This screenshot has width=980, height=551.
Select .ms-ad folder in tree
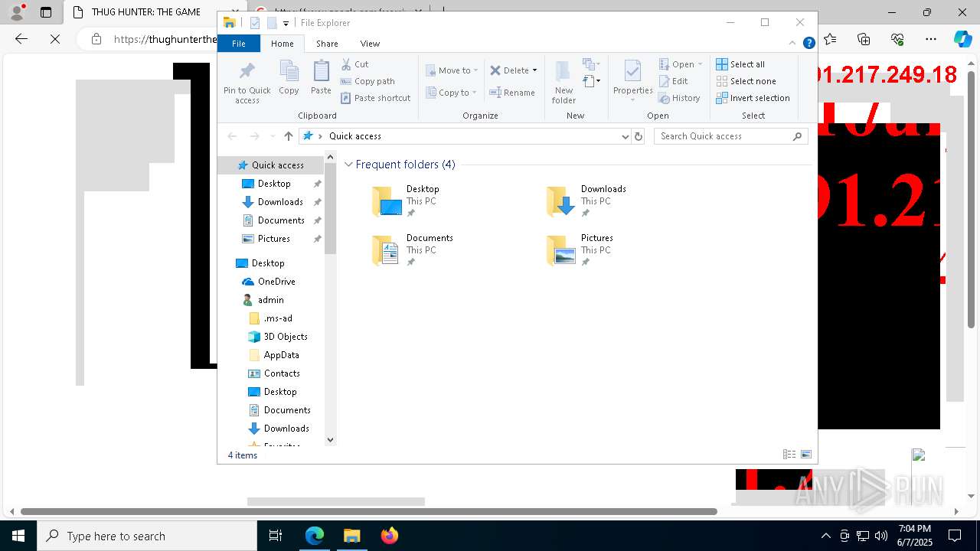point(278,318)
